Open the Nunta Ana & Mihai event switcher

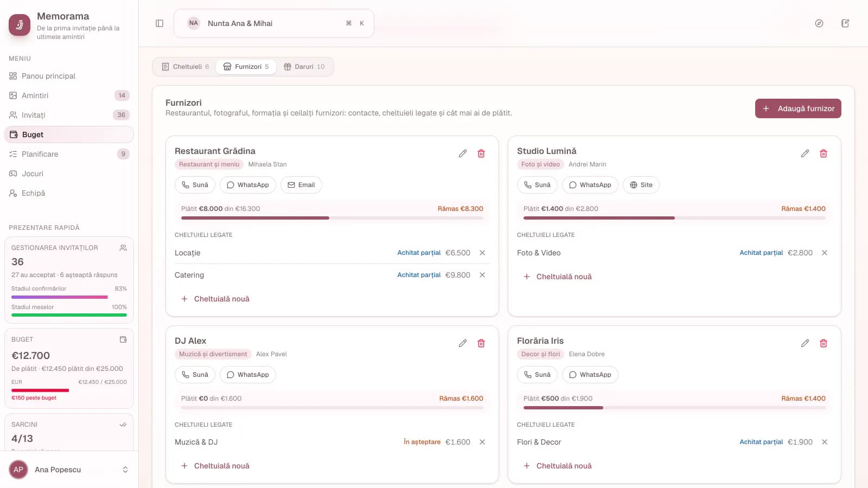tap(274, 23)
